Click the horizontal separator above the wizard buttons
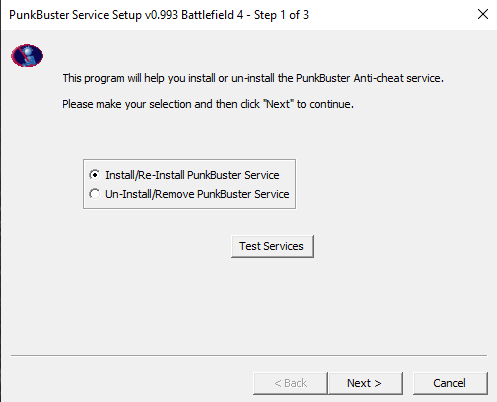Viewport: 497px width, 402px height. pyautogui.click(x=249, y=355)
